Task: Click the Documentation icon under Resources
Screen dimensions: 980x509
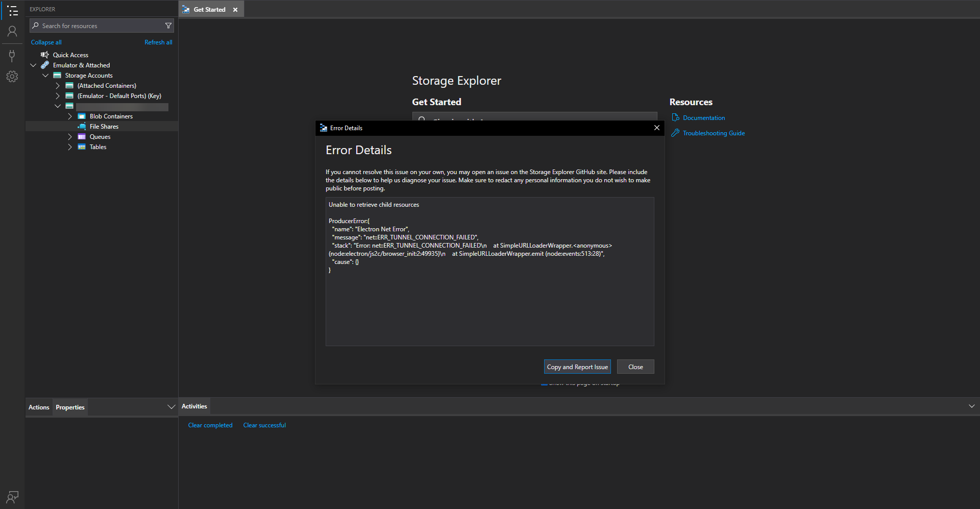Action: 675,117
